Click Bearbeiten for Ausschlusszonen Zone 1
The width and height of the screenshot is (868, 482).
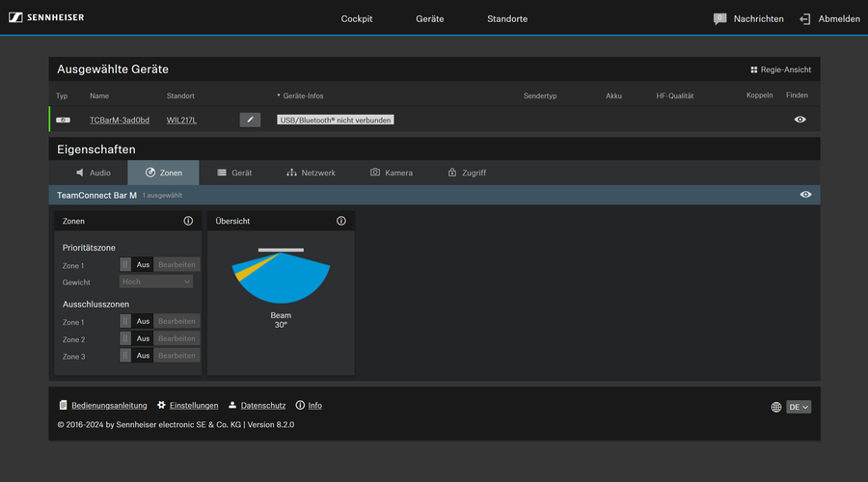[176, 321]
